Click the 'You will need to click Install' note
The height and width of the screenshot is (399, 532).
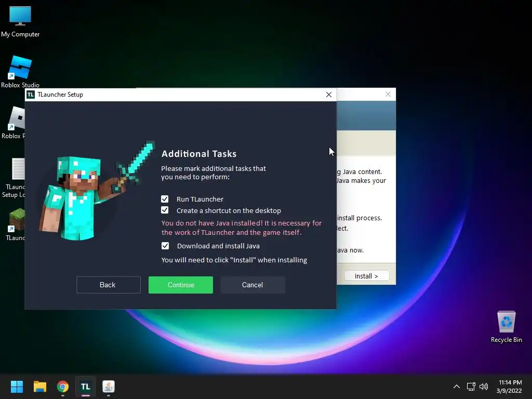tap(234, 260)
